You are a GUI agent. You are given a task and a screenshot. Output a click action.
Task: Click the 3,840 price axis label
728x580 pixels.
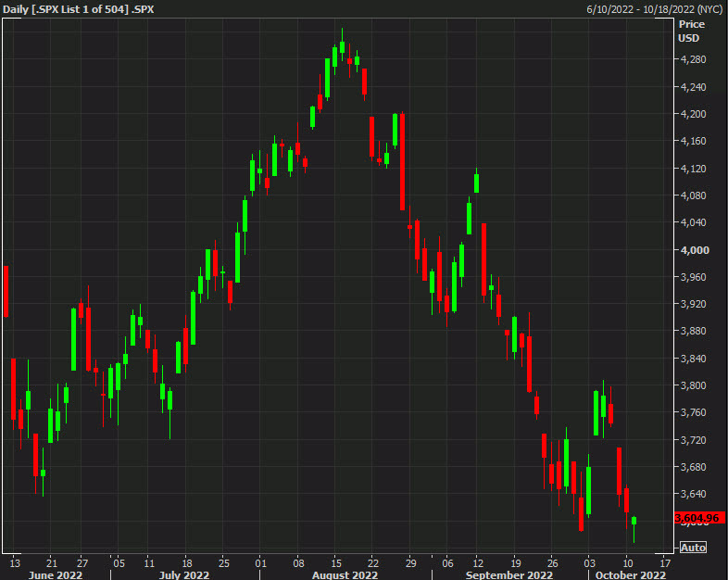[693, 358]
